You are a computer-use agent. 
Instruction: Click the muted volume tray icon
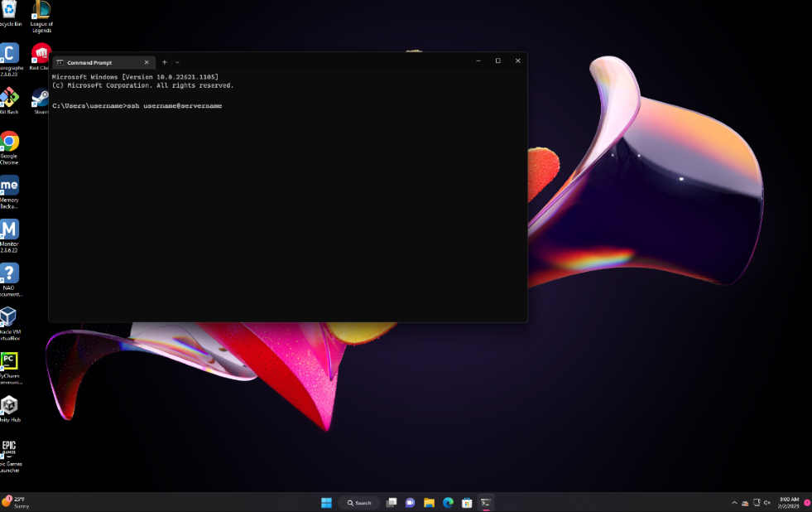click(767, 503)
